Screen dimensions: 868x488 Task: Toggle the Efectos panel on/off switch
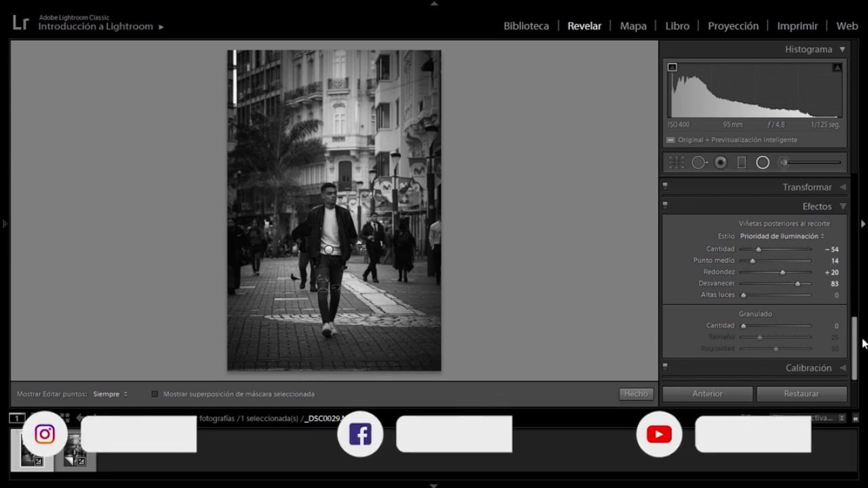[x=665, y=206]
